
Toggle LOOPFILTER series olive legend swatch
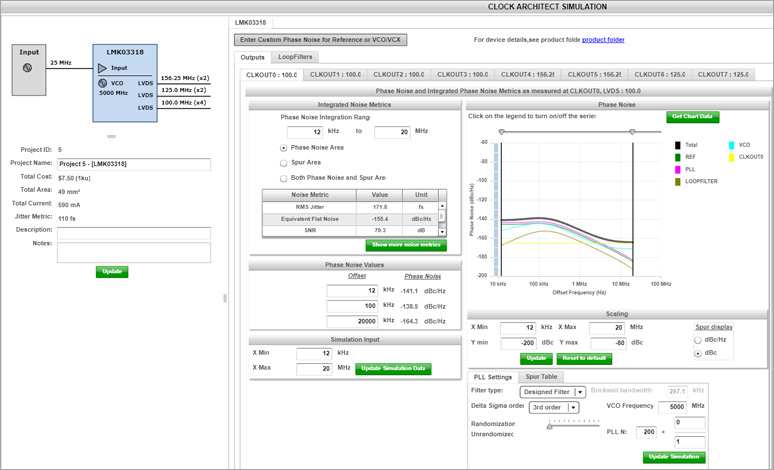click(x=678, y=182)
